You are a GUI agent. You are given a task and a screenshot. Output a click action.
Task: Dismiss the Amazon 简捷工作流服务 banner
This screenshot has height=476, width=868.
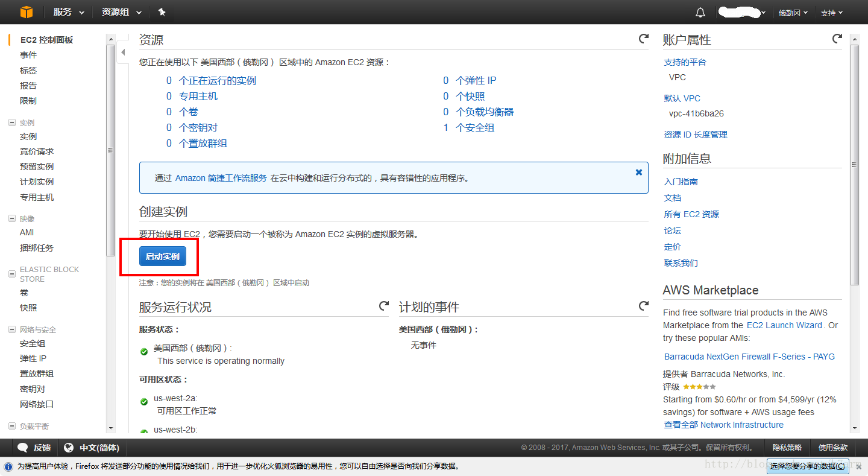coord(639,172)
